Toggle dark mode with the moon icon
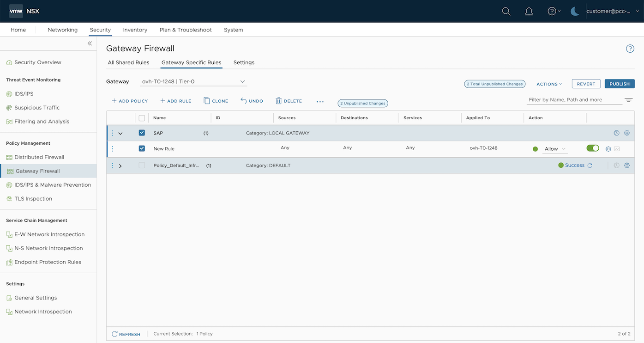 point(574,12)
